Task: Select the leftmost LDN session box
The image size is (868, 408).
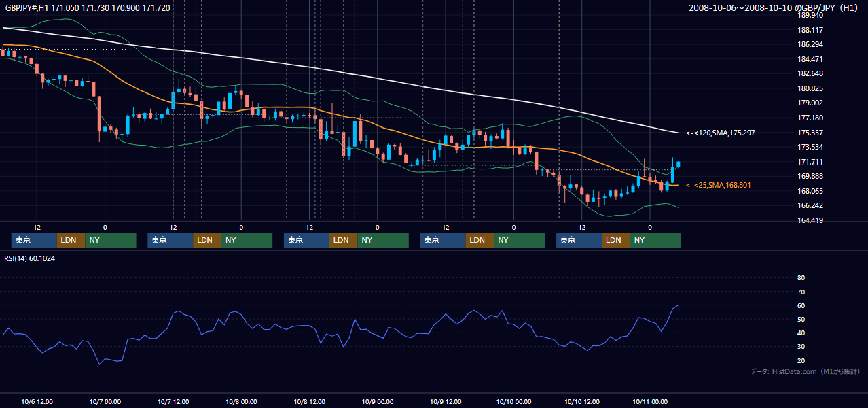Action: pyautogui.click(x=71, y=240)
